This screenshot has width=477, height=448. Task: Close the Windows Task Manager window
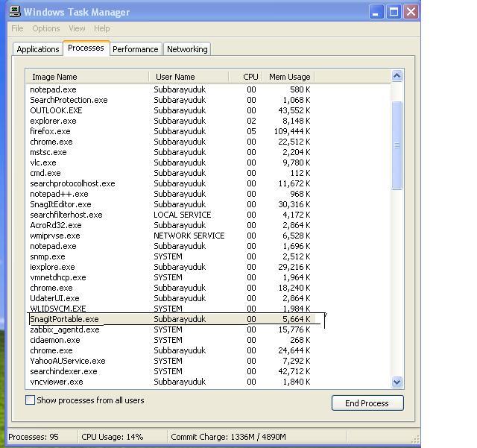(x=412, y=11)
